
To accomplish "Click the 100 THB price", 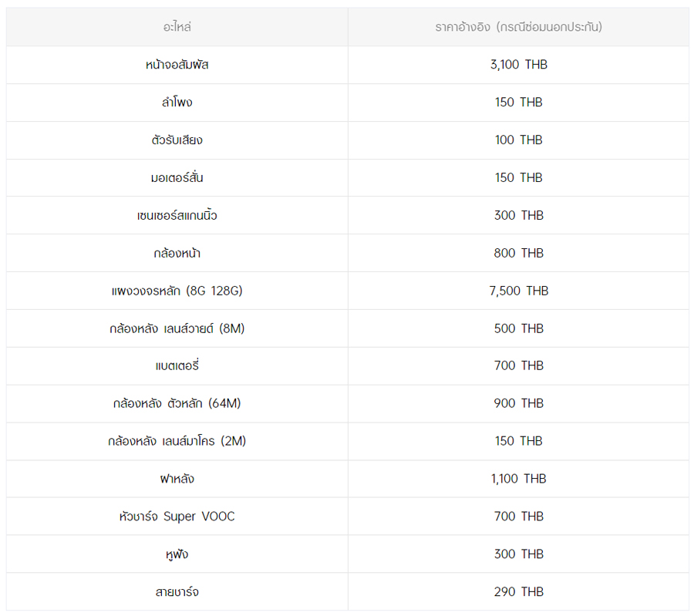I will [x=518, y=140].
